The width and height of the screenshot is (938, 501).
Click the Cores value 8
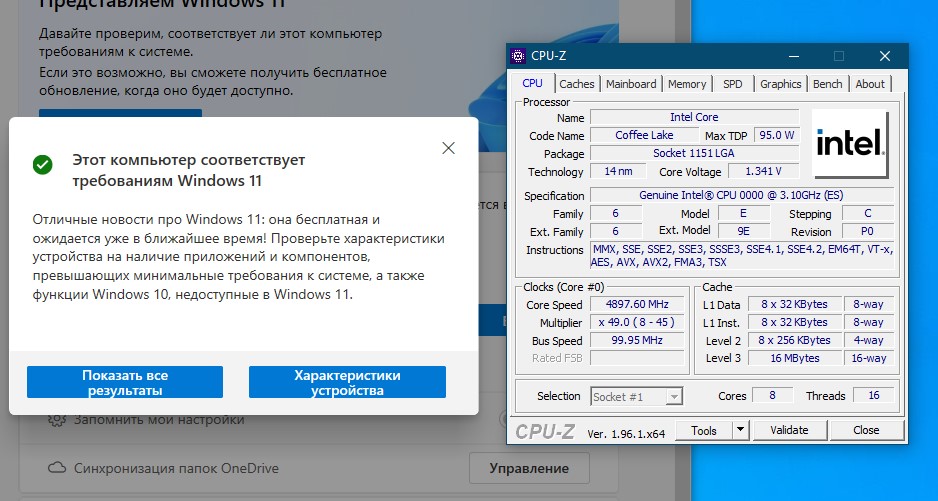(772, 396)
